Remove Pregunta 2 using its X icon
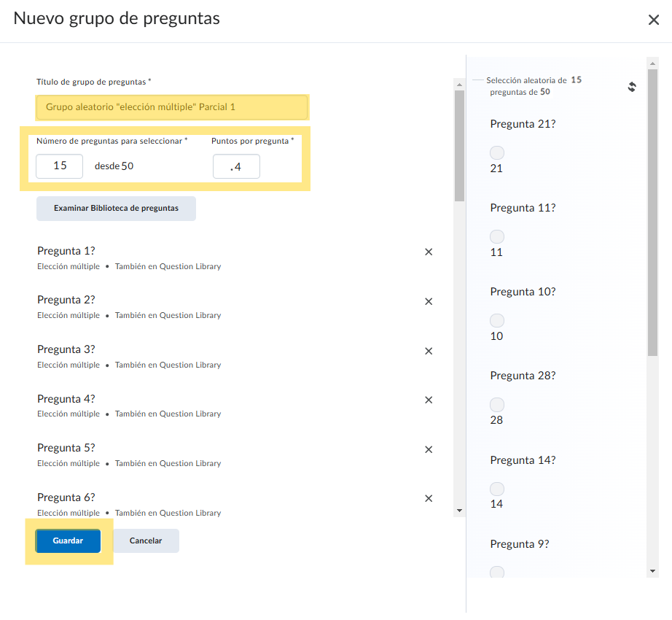672x620 pixels. (429, 301)
